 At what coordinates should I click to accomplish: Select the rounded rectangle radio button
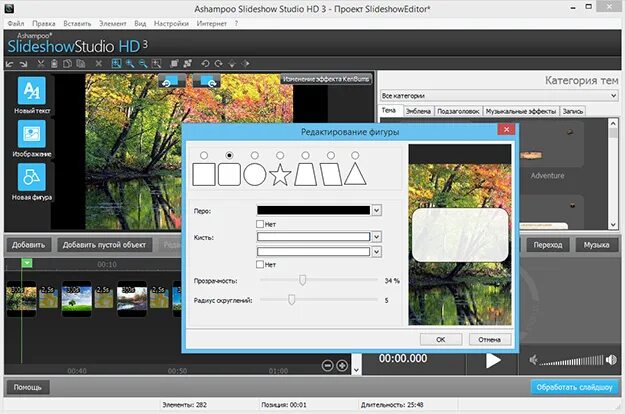[229, 155]
